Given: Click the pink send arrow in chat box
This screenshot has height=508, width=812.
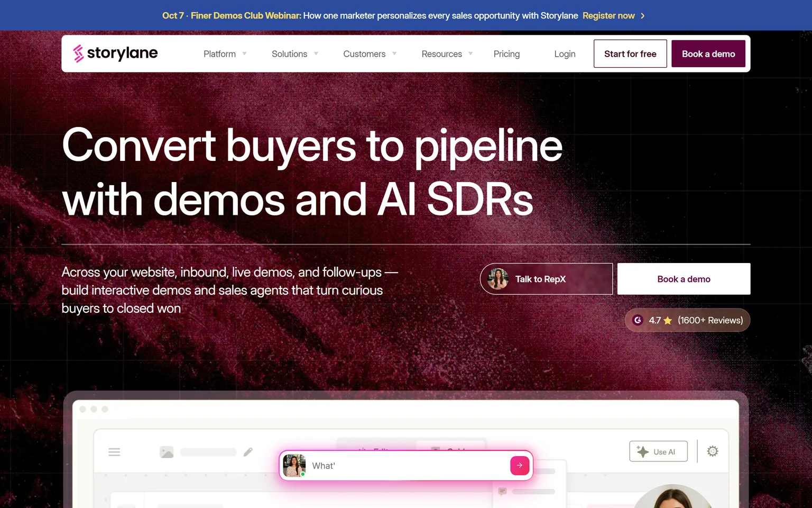Looking at the screenshot, I should point(520,466).
